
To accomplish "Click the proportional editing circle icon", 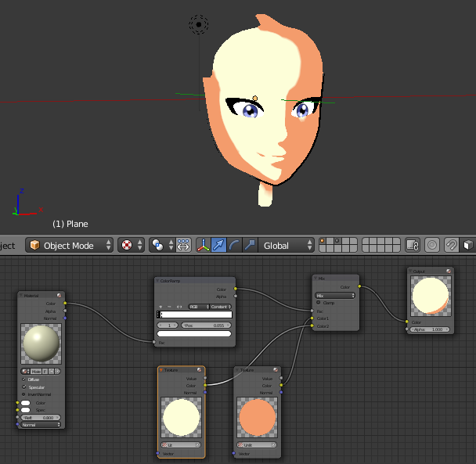I will tap(431, 245).
